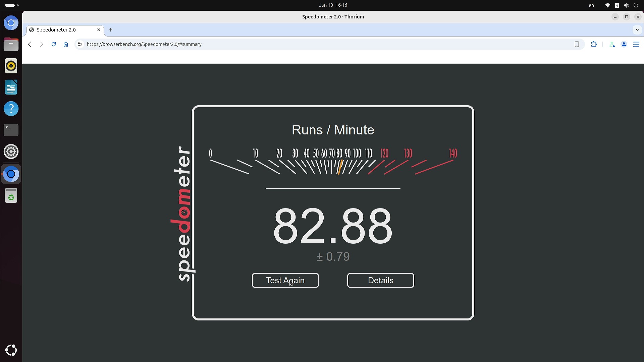Click the forward navigation arrow
This screenshot has height=362, width=644.
tap(42, 44)
